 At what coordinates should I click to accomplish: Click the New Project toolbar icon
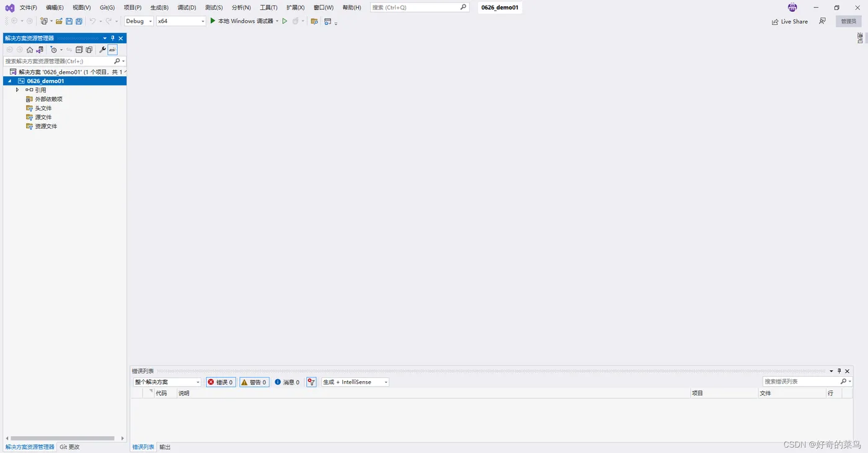(44, 21)
